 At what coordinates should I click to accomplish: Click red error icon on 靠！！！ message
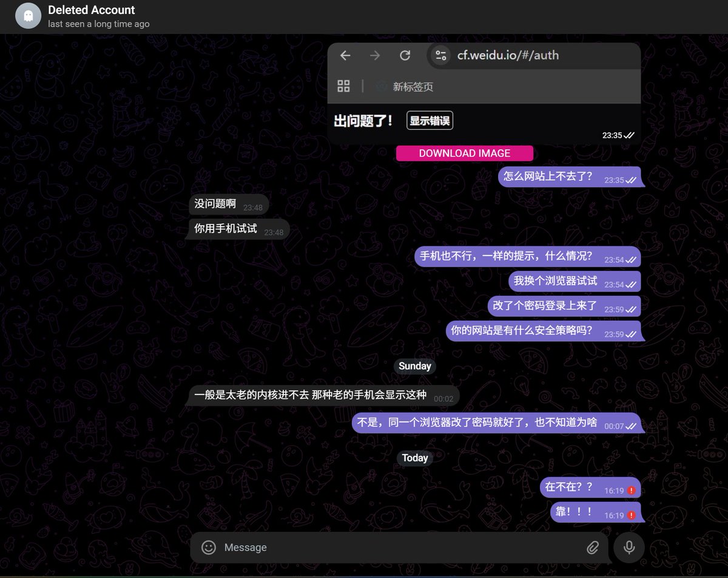632,515
